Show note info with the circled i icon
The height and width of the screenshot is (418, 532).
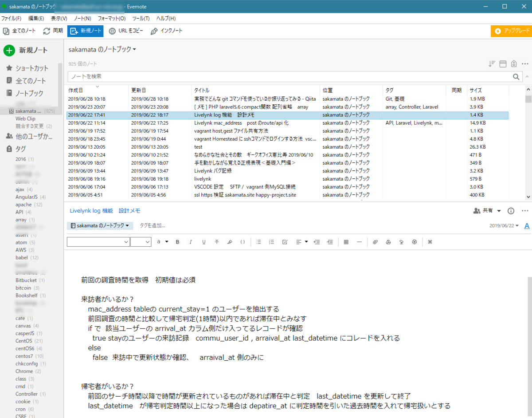pyautogui.click(x=511, y=211)
